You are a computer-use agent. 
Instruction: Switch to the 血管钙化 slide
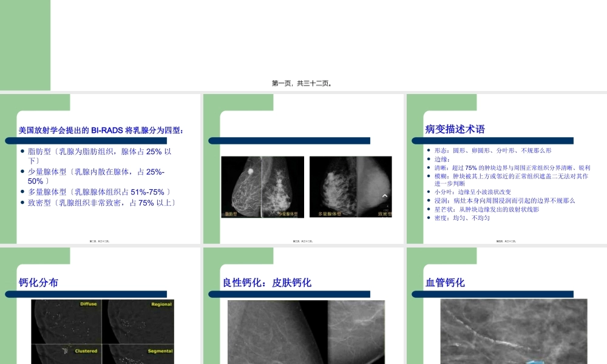[x=446, y=282]
